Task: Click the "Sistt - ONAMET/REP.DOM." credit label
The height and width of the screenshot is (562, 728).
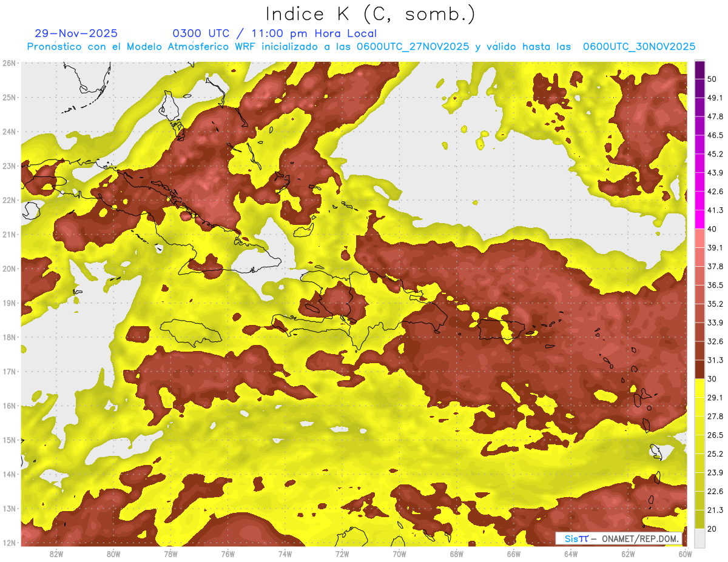Action: point(619,538)
